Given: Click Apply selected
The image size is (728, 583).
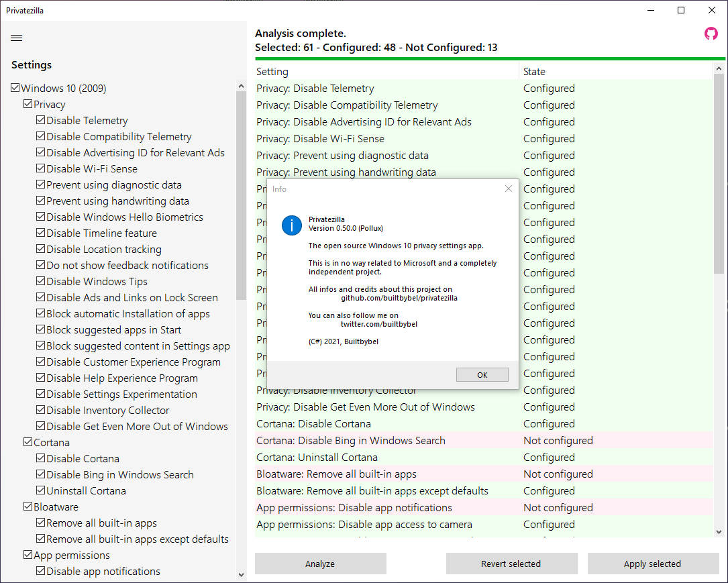Looking at the screenshot, I should click(x=653, y=564).
